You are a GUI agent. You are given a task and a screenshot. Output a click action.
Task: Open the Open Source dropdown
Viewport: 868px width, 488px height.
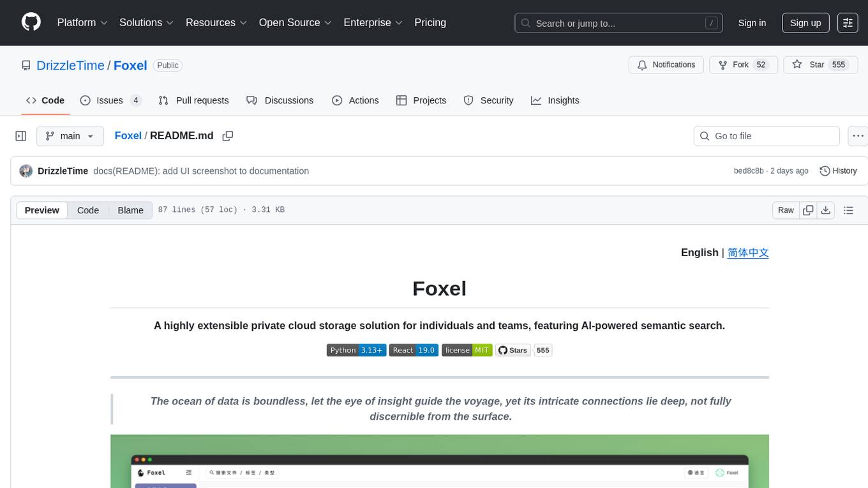coord(296,22)
